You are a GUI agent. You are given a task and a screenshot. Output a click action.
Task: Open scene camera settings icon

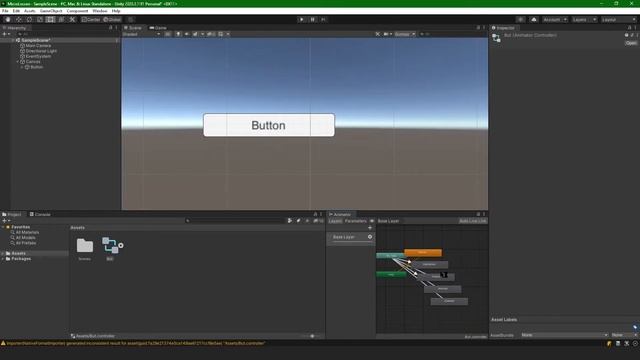coord(386,34)
